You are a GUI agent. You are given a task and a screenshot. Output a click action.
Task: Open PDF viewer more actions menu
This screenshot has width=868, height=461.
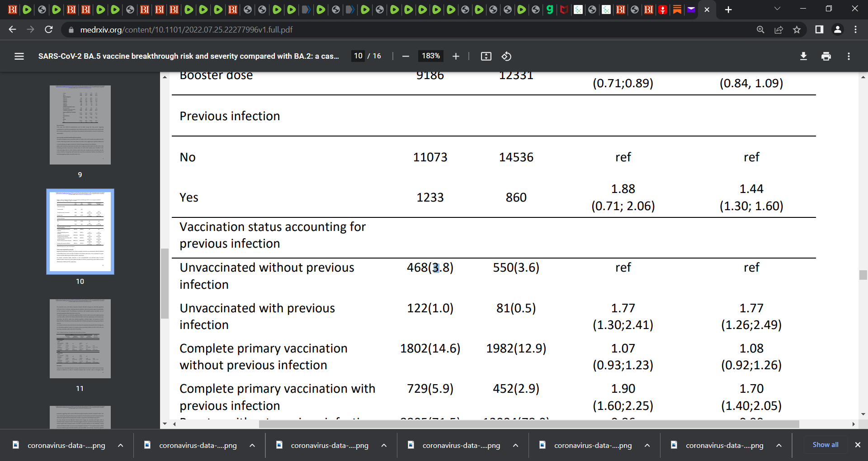(849, 56)
